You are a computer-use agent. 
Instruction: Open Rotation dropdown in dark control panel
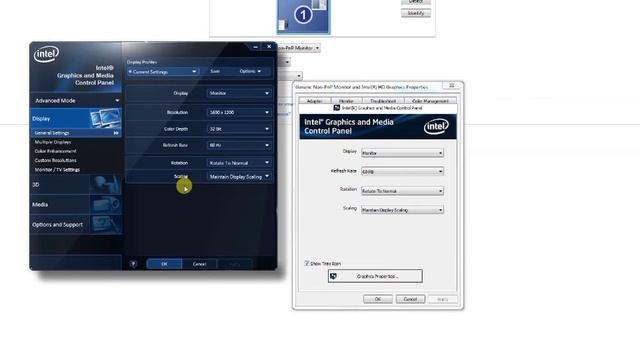tap(239, 163)
